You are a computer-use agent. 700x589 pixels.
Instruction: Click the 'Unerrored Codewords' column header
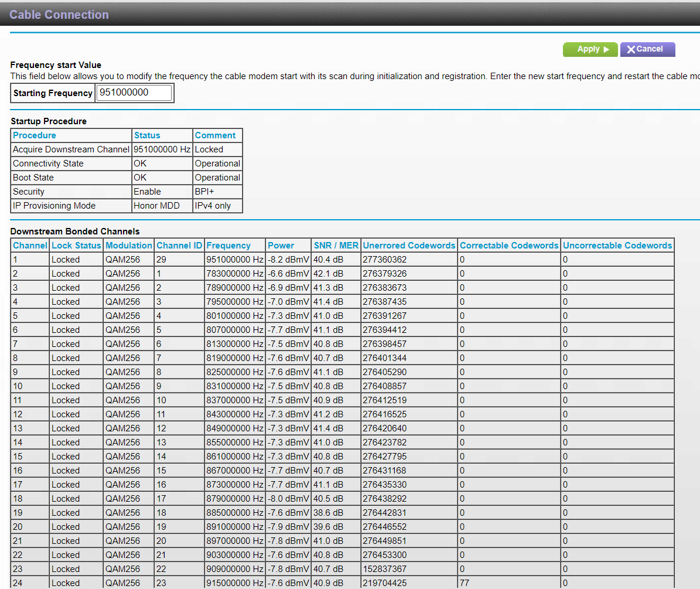[409, 246]
